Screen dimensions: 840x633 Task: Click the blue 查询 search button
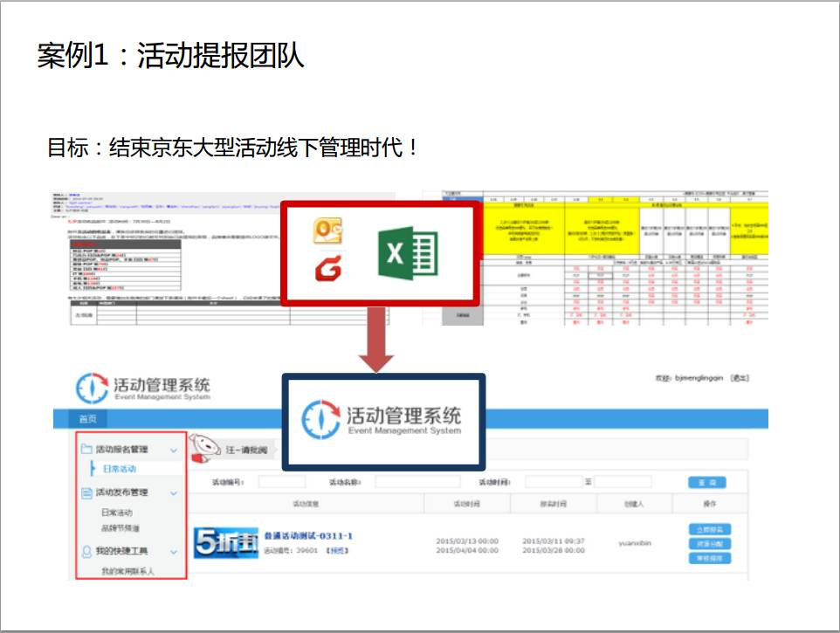click(706, 483)
